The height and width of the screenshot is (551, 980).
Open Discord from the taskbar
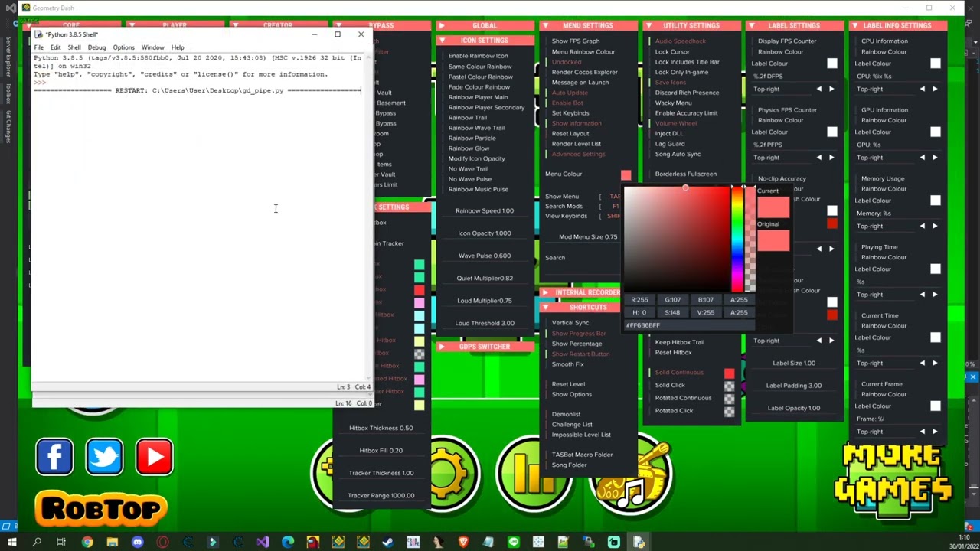click(137, 543)
